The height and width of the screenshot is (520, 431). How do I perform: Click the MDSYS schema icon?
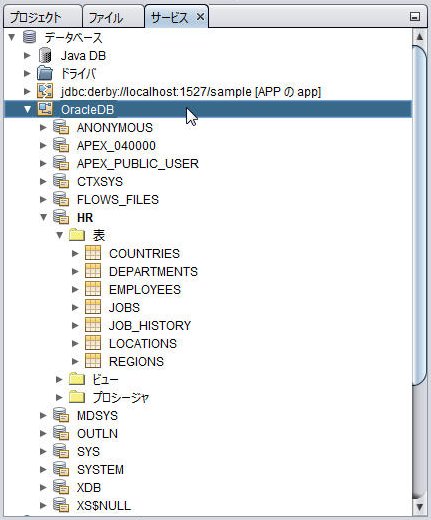[61, 415]
